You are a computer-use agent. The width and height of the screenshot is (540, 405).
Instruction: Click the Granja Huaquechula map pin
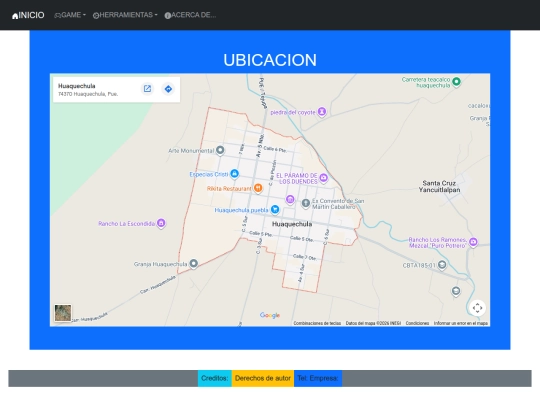194,264
